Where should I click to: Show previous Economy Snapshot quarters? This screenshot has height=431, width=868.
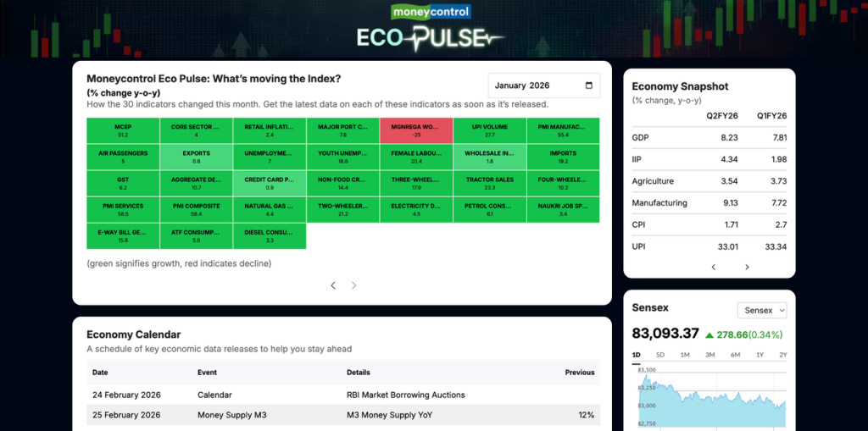click(714, 267)
